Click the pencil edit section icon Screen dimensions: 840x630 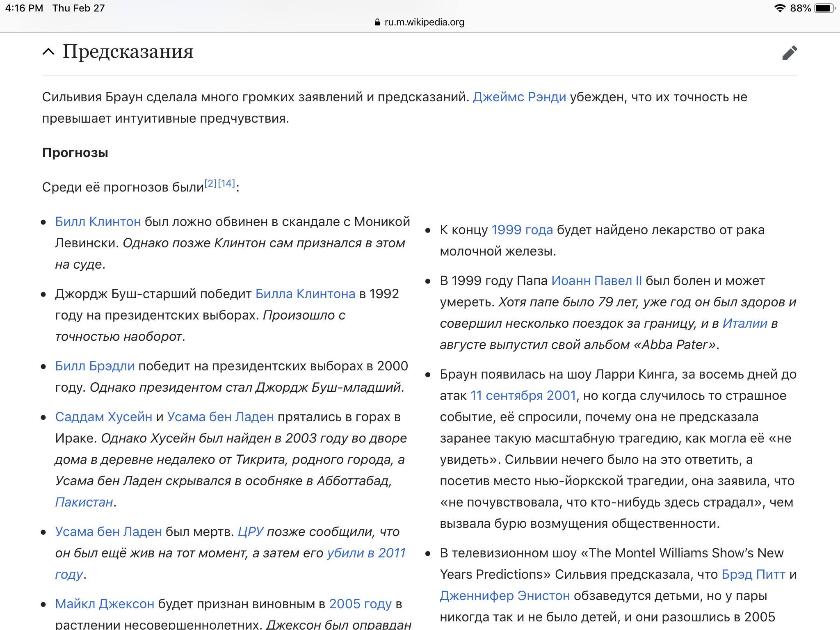[790, 53]
